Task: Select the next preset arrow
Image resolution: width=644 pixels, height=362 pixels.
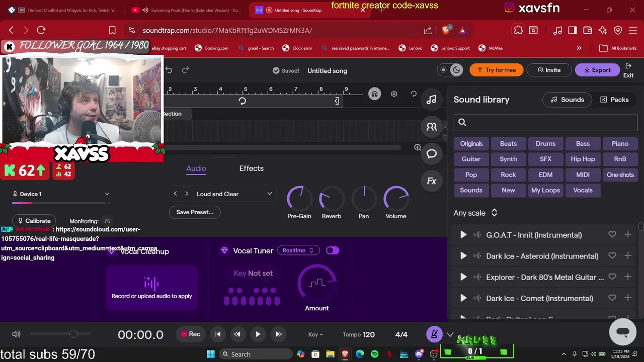Action: [x=187, y=194]
